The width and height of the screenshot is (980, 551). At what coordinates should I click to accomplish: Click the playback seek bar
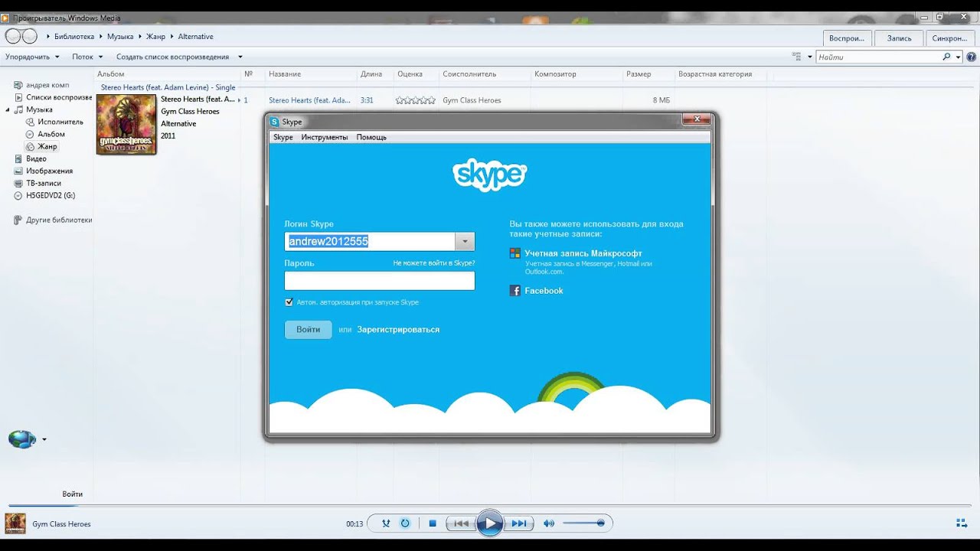(x=490, y=505)
